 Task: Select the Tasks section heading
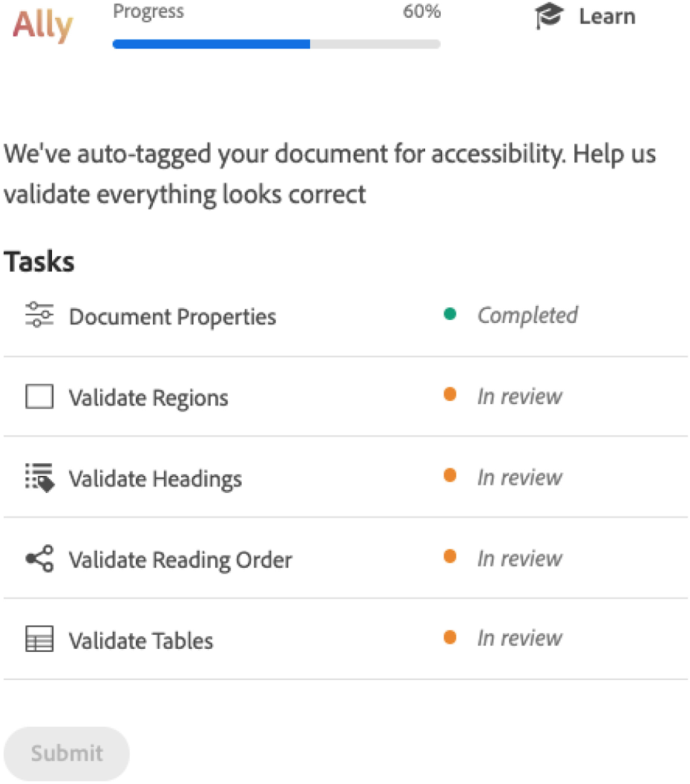pyautogui.click(x=39, y=261)
